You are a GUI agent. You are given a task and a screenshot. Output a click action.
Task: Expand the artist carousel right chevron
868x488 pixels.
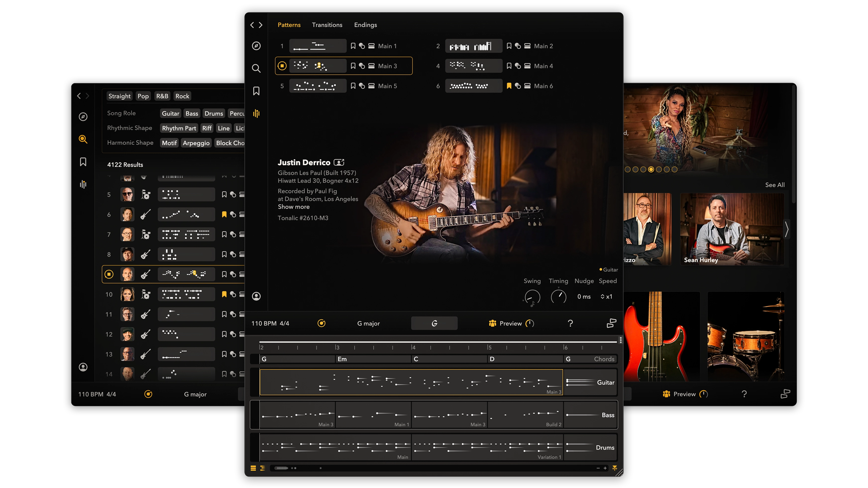click(786, 229)
